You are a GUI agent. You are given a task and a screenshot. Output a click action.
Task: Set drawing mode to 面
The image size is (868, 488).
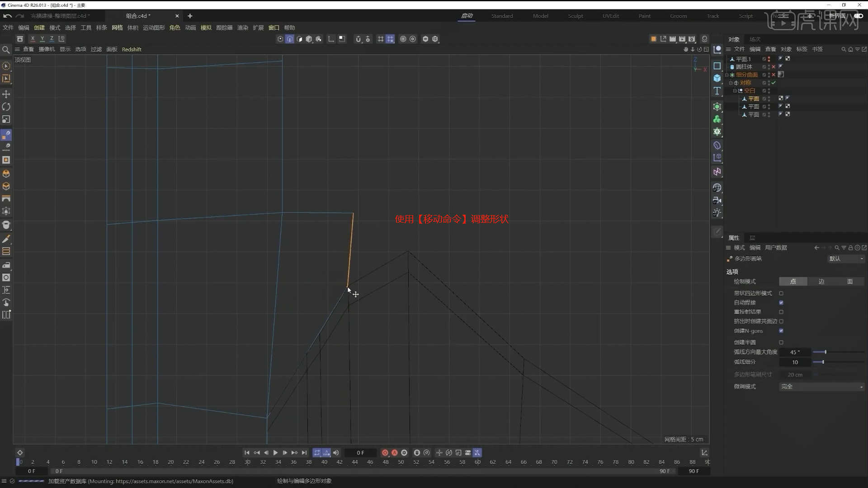pyautogui.click(x=850, y=282)
